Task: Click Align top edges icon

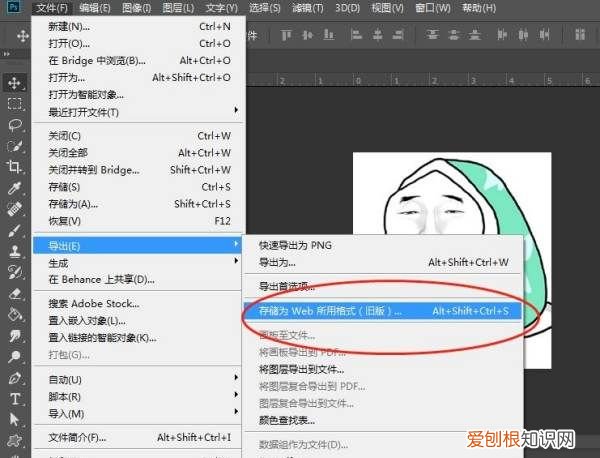Action: tap(286, 35)
